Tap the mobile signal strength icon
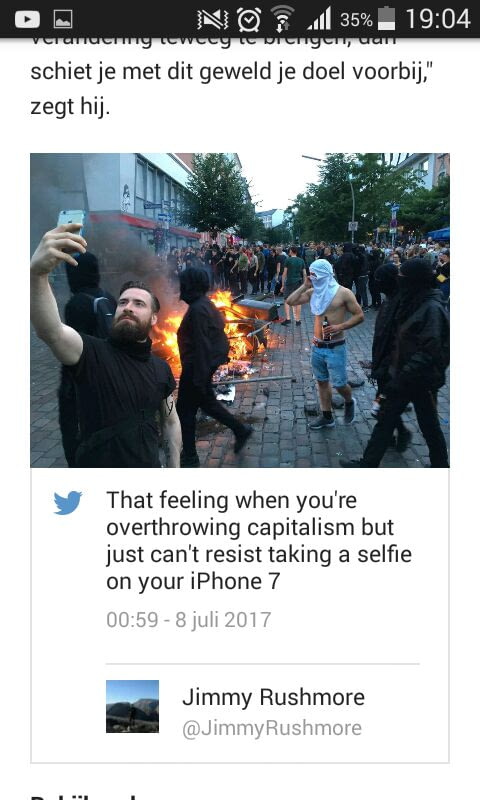The height and width of the screenshot is (800, 480). [319, 19]
